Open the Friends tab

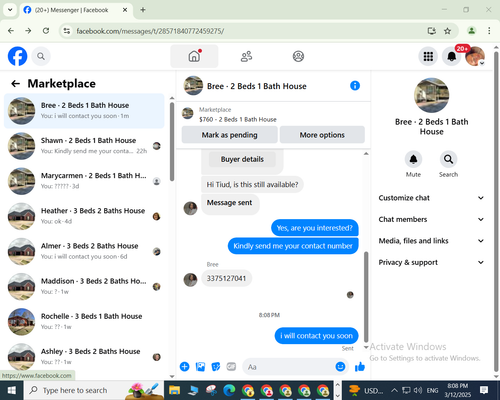[x=246, y=56]
